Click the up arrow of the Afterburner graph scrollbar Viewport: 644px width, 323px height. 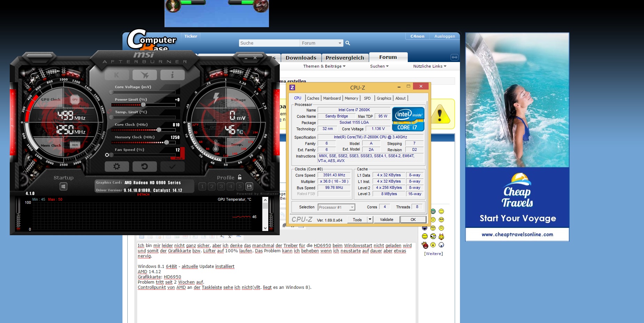(265, 200)
